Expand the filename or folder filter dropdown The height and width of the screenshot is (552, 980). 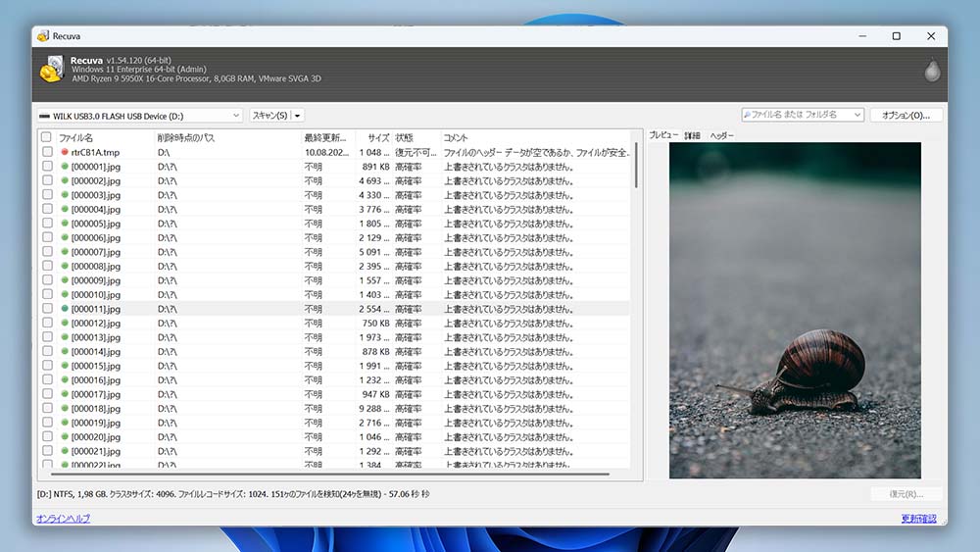pos(857,115)
